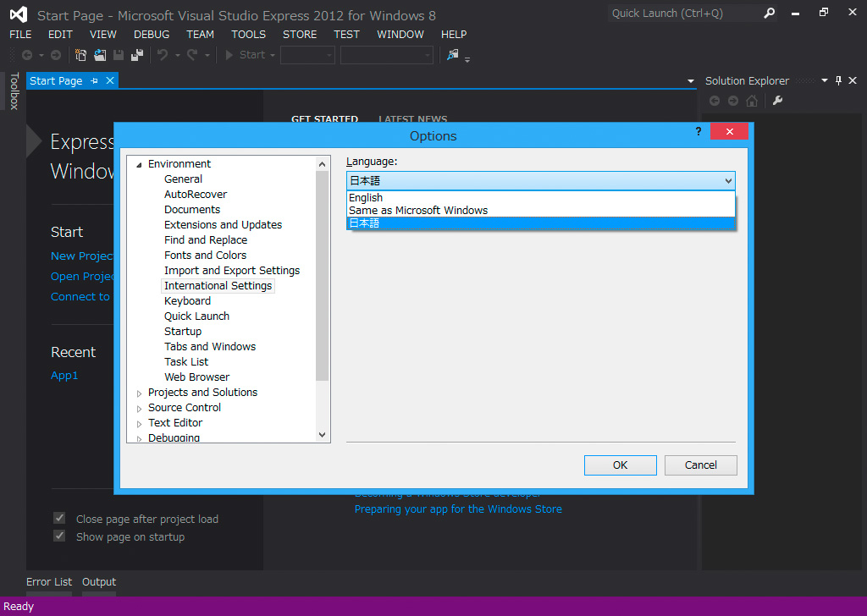Image resolution: width=867 pixels, height=616 pixels.
Task: Click the Redo toolbar icon
Action: click(x=192, y=55)
